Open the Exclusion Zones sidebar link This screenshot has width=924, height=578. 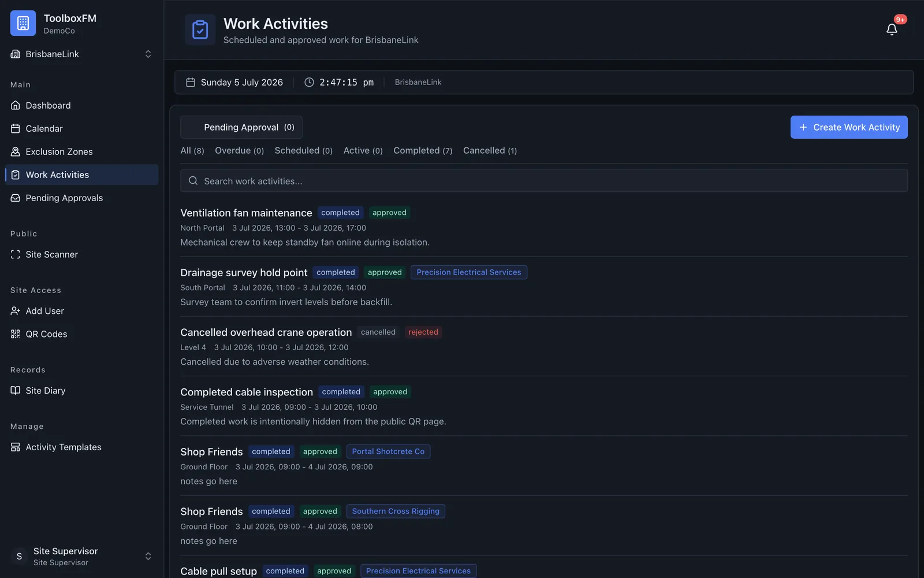pos(81,151)
